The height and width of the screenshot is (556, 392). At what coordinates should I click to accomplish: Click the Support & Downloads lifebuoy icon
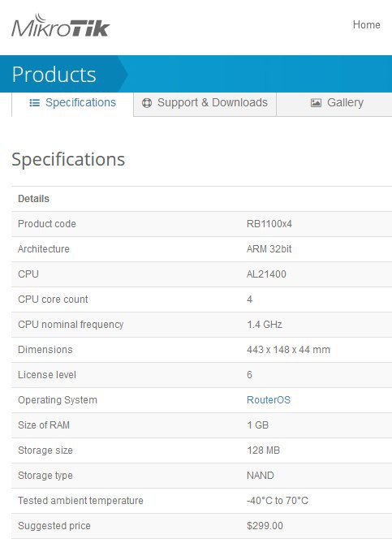click(x=147, y=103)
